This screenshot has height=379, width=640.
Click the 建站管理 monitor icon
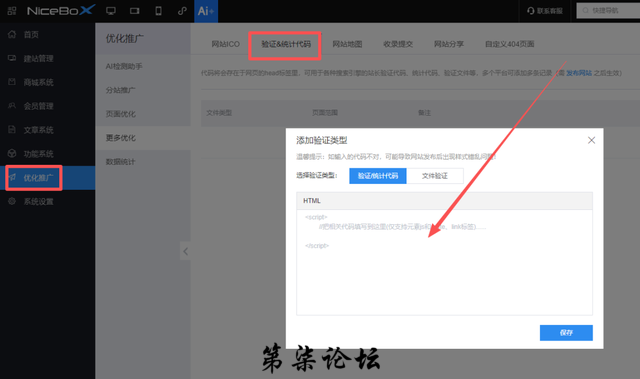(x=12, y=58)
